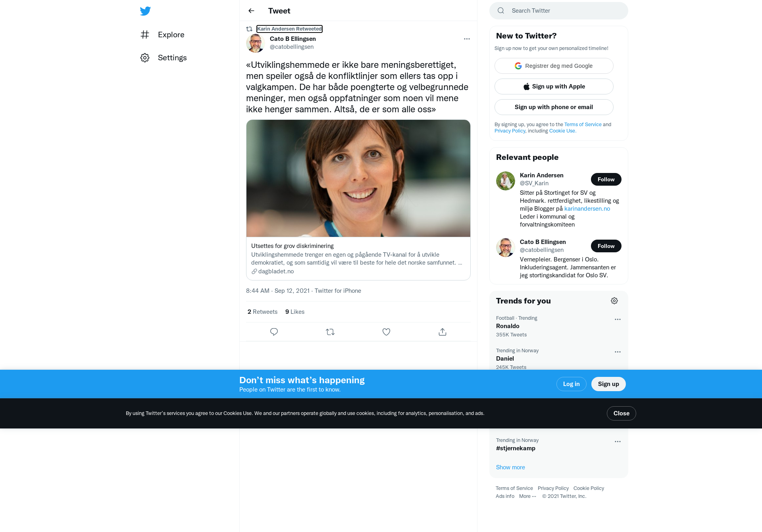
Task: Expand the More footer menu
Action: coord(527,496)
